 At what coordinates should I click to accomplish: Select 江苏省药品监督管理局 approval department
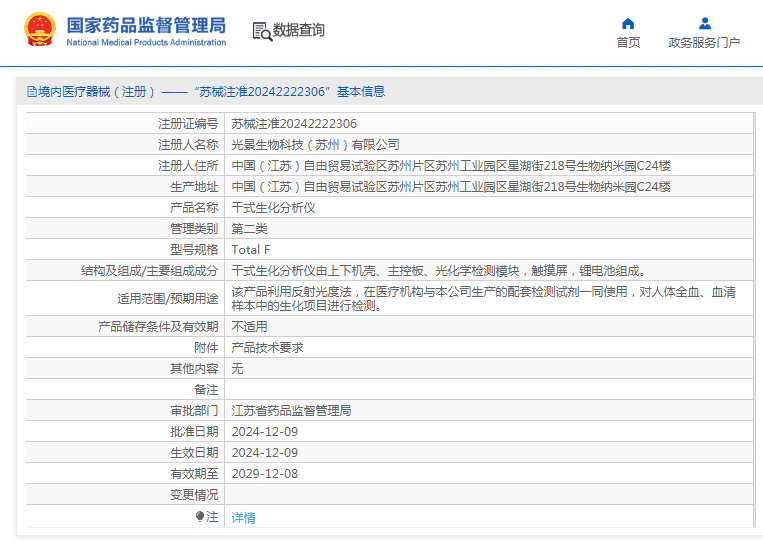click(x=291, y=411)
